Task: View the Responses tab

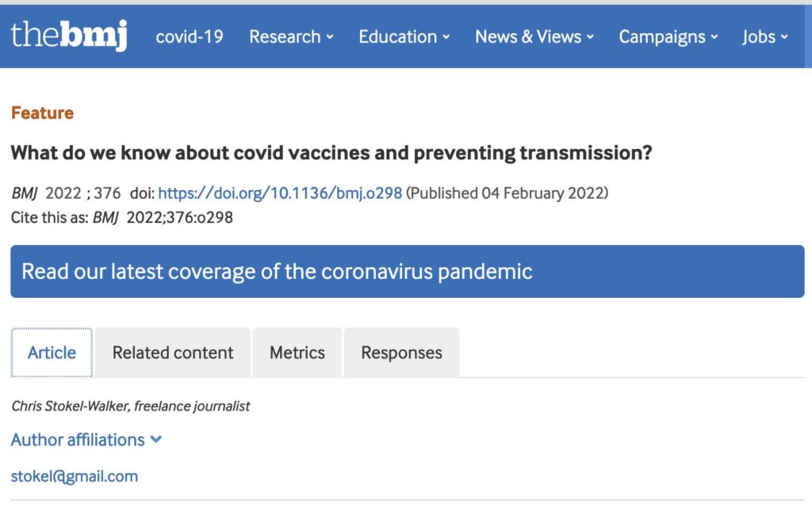Action: 401,353
